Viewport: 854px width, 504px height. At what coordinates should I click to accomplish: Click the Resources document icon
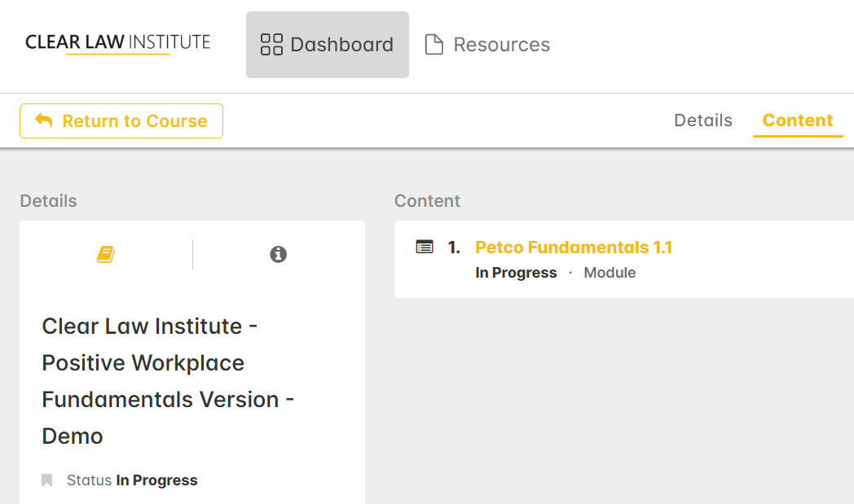[434, 45]
